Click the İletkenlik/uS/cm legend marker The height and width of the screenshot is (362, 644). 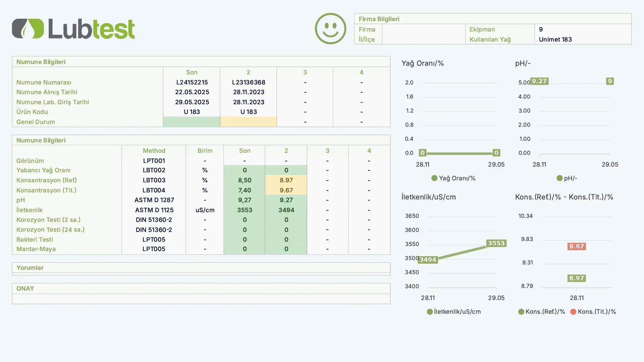click(430, 312)
